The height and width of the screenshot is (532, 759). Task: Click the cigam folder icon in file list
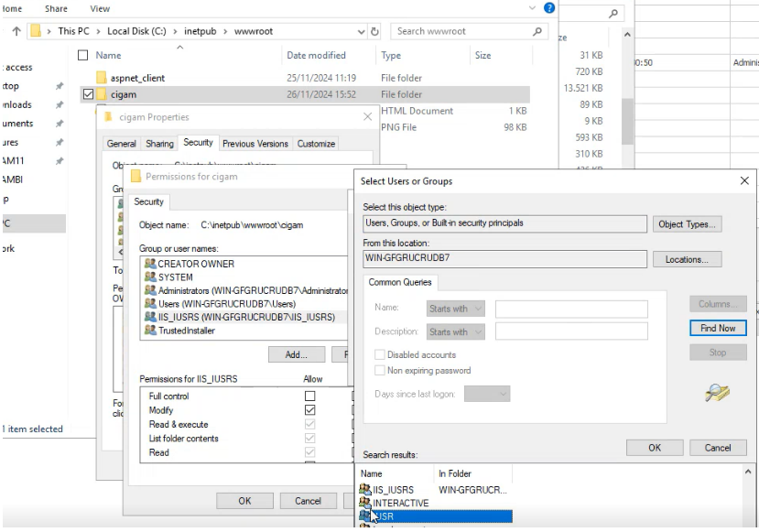coord(101,94)
